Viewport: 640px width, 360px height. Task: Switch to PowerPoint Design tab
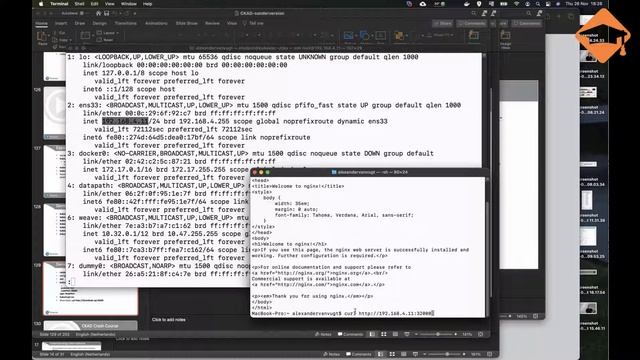tap(99, 23)
